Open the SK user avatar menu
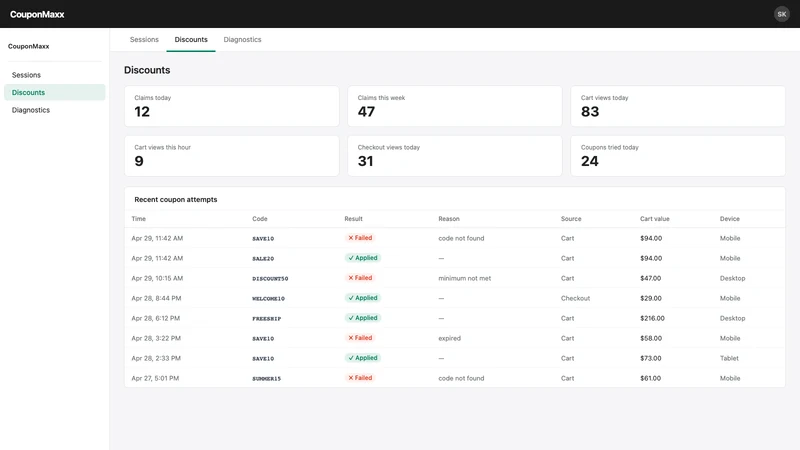 (782, 14)
